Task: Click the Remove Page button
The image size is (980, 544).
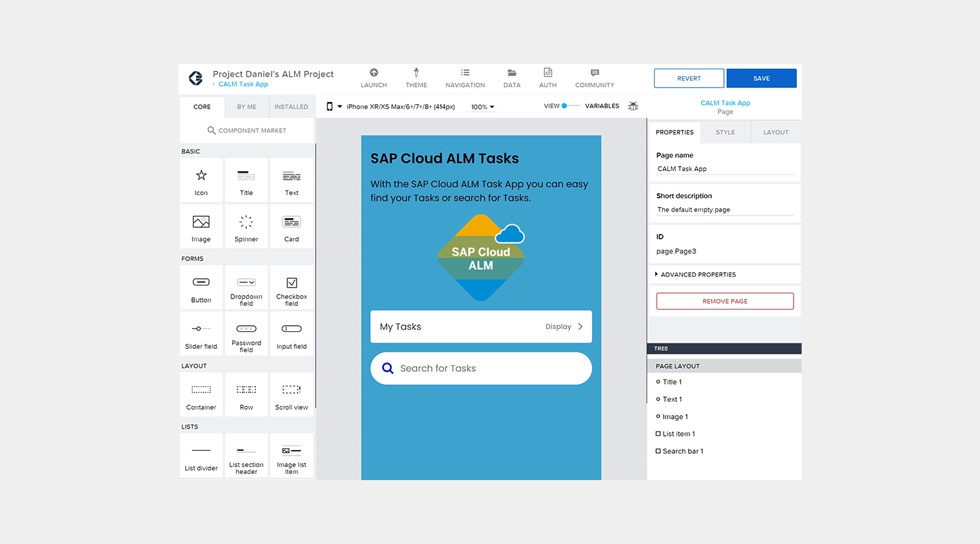Action: 725,301
